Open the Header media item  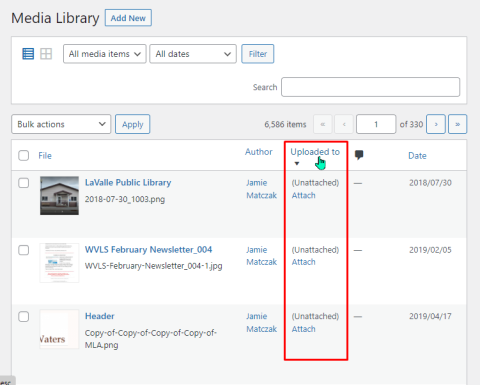coord(100,316)
